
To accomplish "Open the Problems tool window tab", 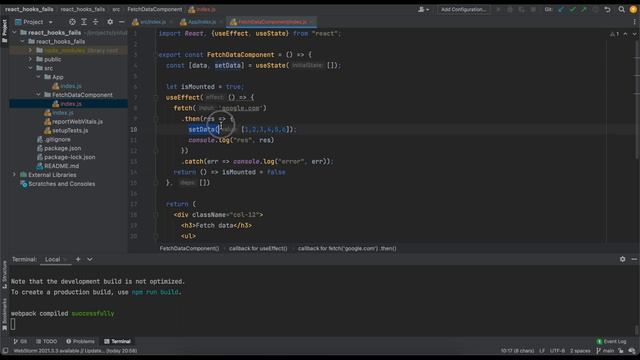I will [80, 342].
